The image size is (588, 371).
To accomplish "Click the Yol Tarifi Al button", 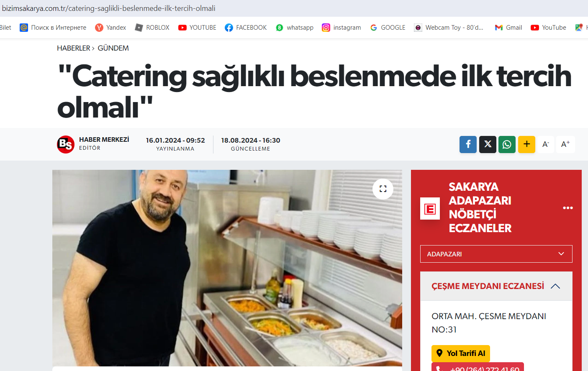I will pyautogui.click(x=461, y=353).
